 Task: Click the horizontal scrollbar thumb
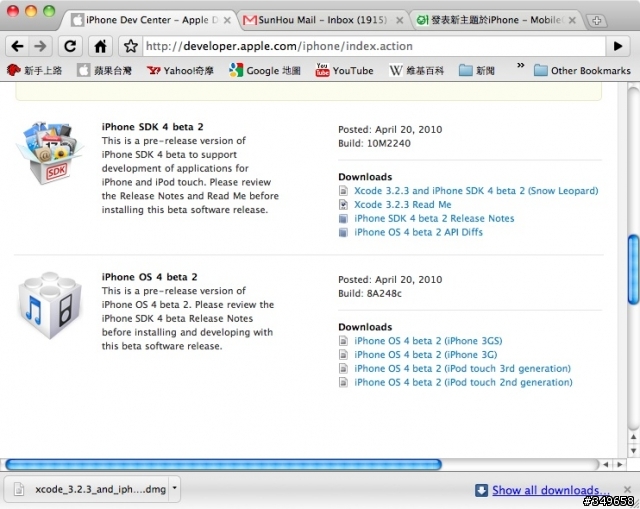[x=224, y=464]
